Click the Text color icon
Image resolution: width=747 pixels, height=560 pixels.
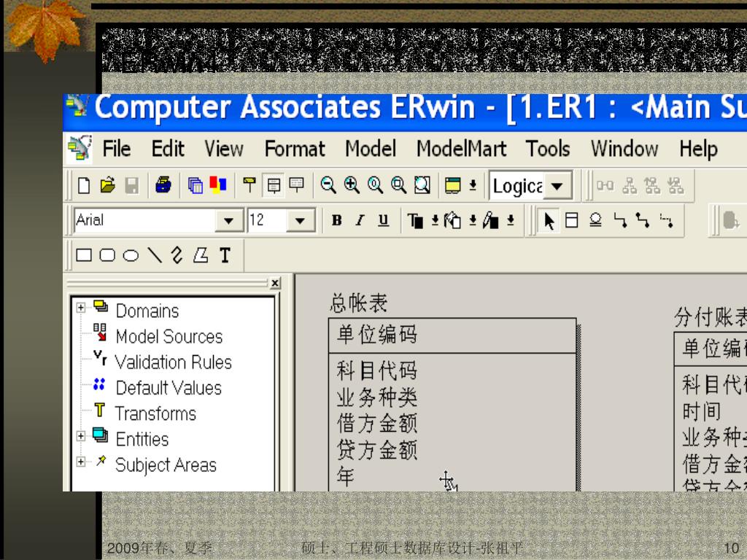coord(415,221)
